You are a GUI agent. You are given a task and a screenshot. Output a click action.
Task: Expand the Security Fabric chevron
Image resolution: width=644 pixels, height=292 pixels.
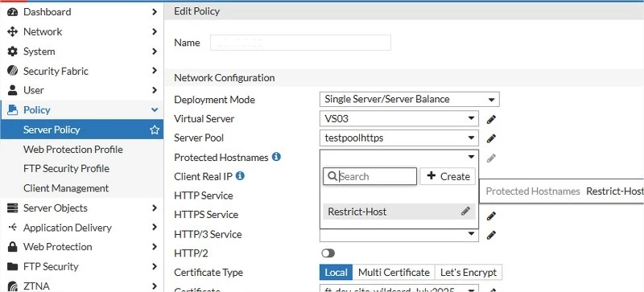tap(155, 71)
